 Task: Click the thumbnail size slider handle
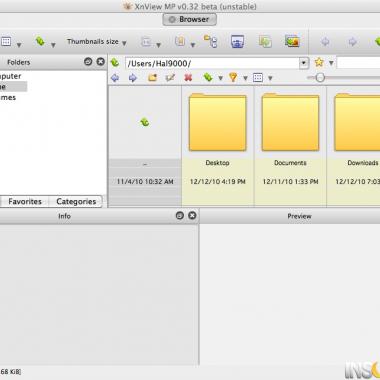coord(320,78)
